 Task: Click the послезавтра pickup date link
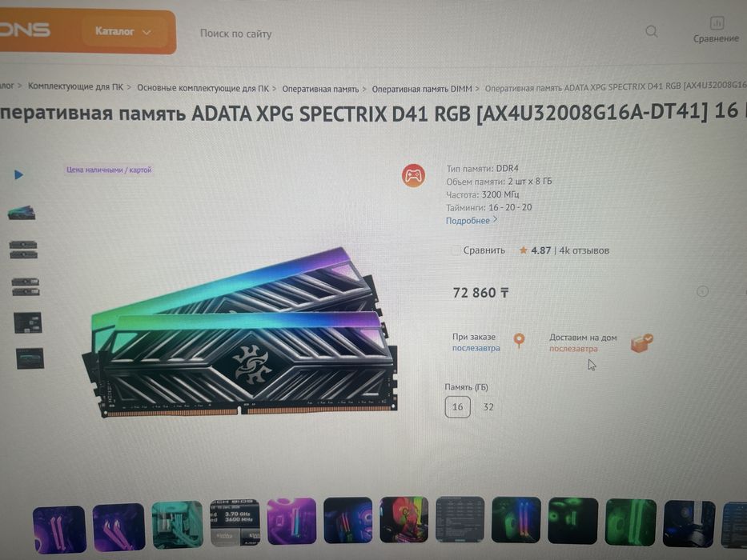pyautogui.click(x=476, y=348)
